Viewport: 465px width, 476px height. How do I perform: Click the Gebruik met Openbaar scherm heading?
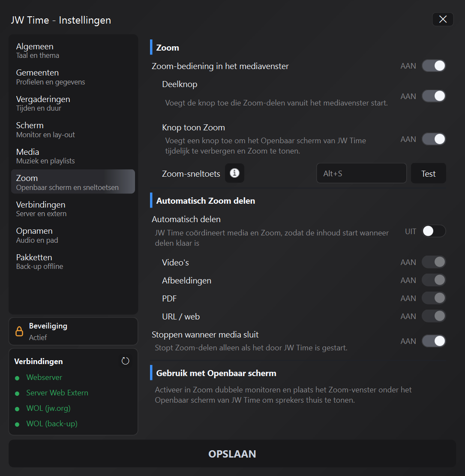(216, 373)
